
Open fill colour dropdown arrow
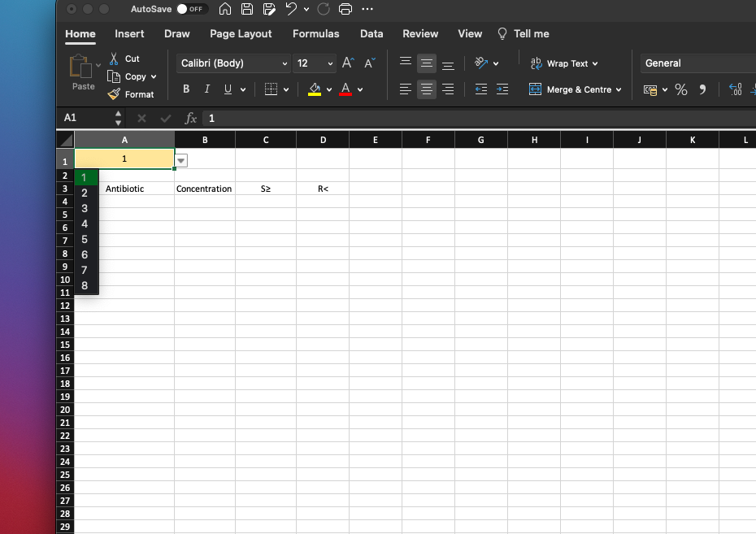click(329, 89)
